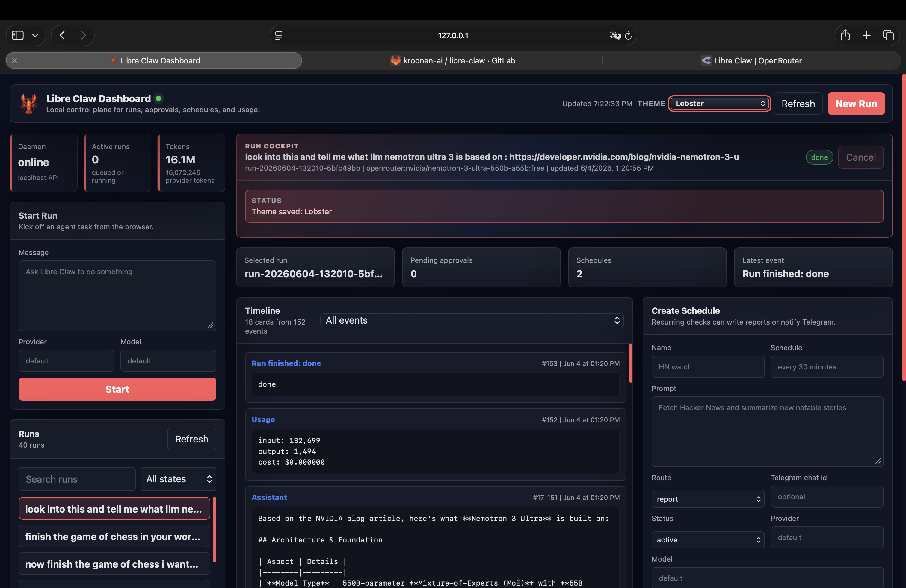Click the Pending approvals card

pos(481,267)
